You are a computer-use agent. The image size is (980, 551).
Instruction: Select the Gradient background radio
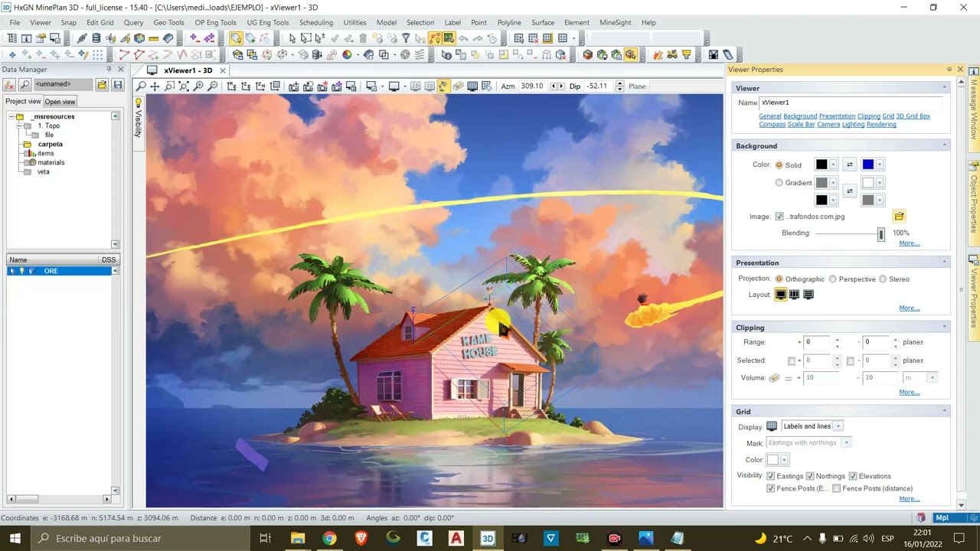click(x=779, y=183)
